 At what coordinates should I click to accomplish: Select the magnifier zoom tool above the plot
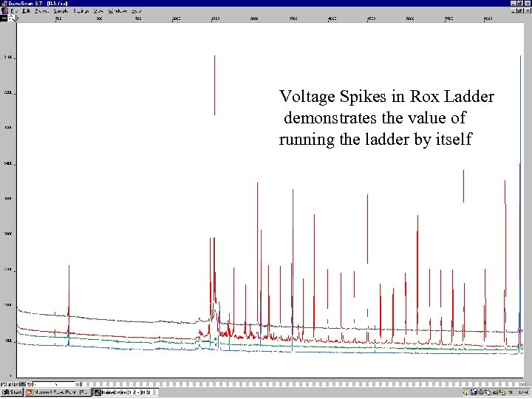pyautogui.click(x=12, y=18)
